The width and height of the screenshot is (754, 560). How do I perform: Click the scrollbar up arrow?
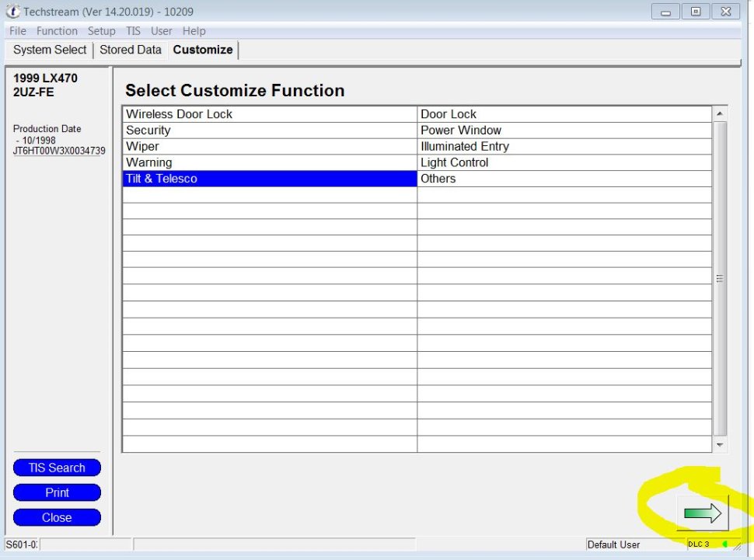pyautogui.click(x=720, y=114)
